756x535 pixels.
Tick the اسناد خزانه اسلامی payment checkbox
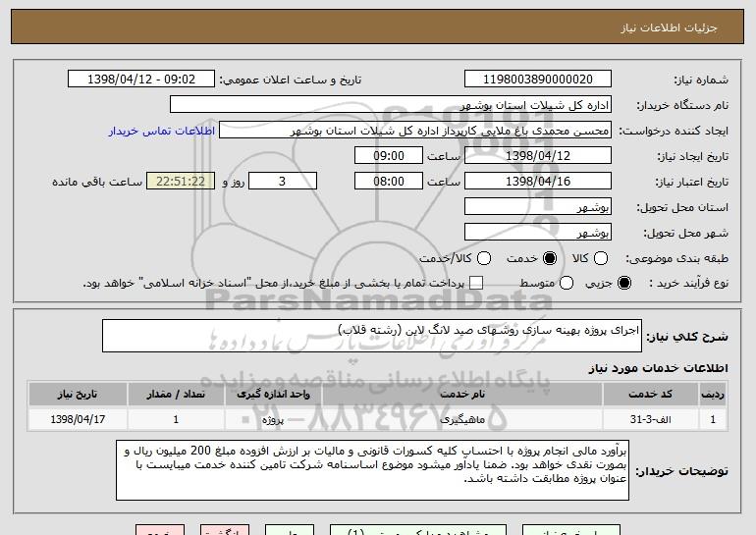476,283
